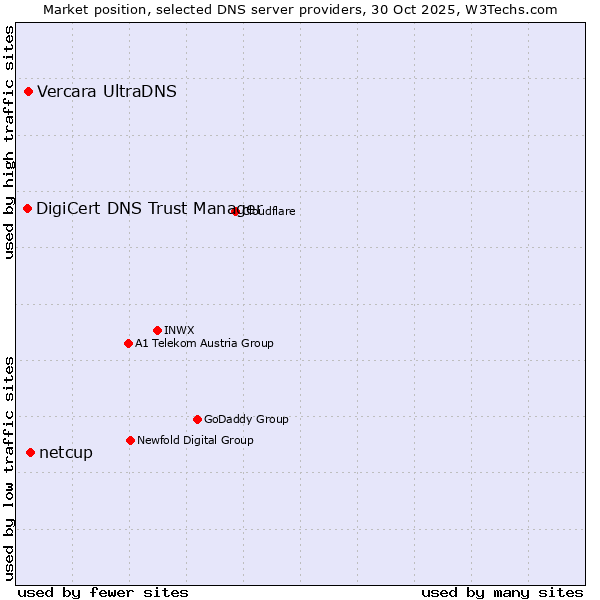The image size is (600, 600).
Task: Click the chart title mentioning W3Techs.com
Action: [x=300, y=9]
